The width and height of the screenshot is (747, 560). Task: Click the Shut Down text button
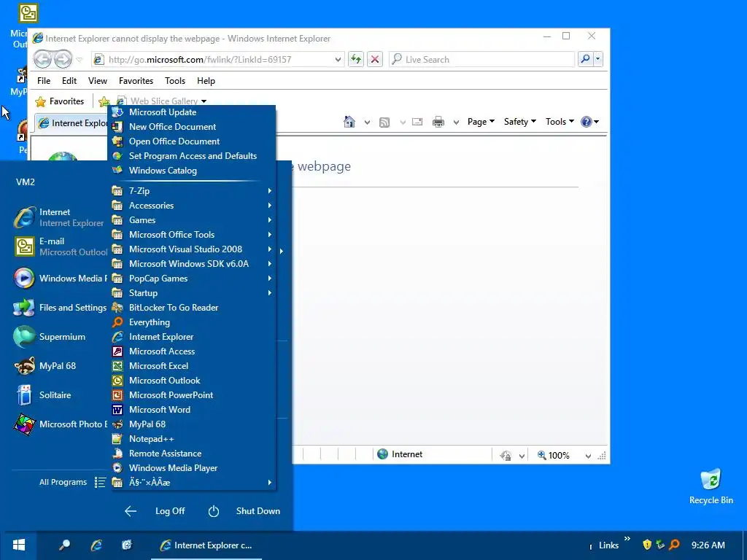pos(258,511)
